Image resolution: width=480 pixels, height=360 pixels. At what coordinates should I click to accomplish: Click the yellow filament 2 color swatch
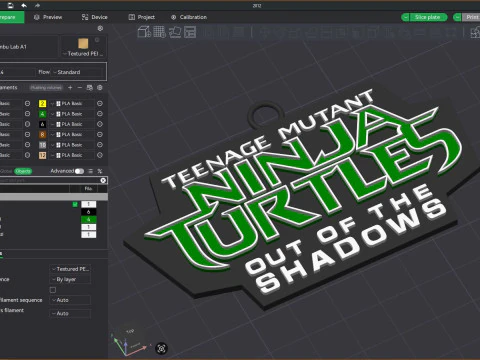click(42, 104)
